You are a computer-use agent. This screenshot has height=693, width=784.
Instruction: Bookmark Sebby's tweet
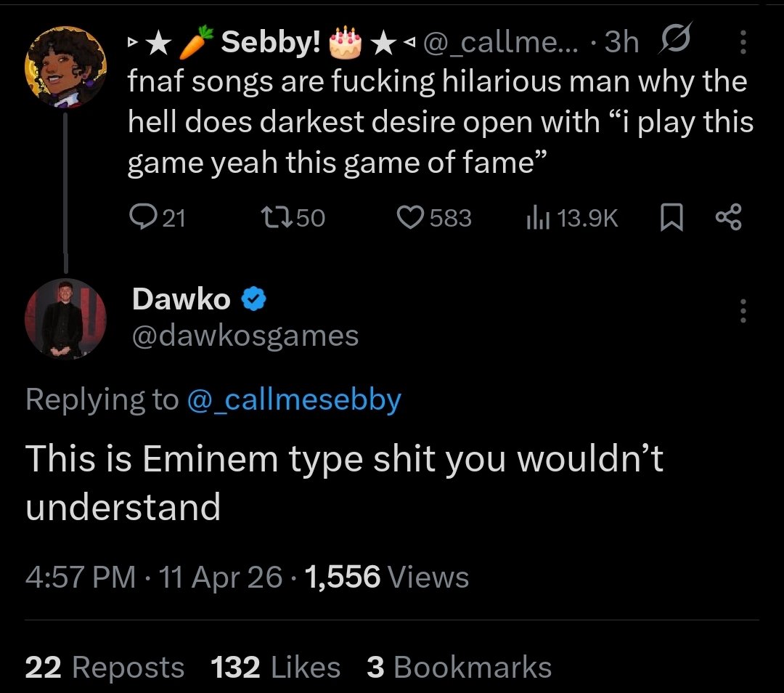click(x=671, y=218)
